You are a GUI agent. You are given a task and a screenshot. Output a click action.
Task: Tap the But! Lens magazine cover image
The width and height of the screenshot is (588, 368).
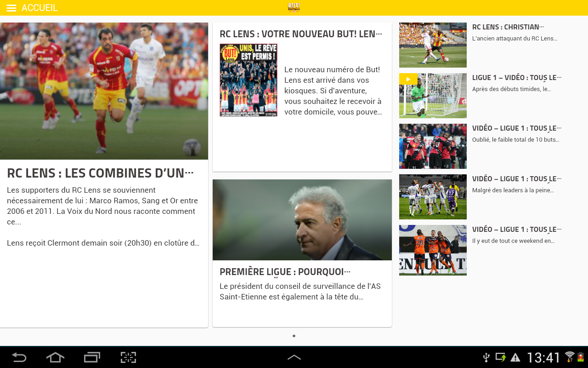(x=249, y=80)
